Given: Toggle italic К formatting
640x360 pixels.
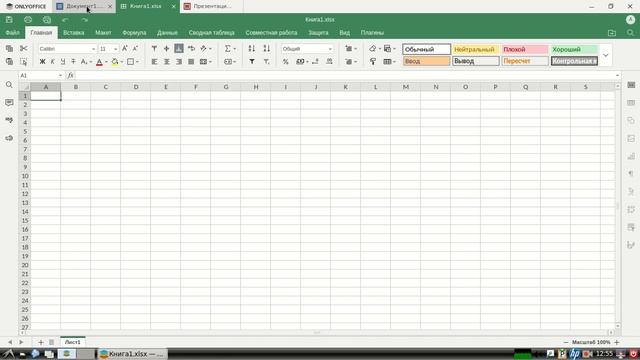Looking at the screenshot, I should coord(52,62).
